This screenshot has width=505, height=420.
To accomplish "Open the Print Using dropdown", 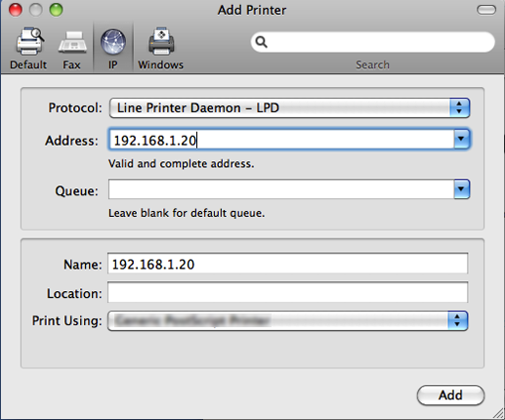I will 287,320.
